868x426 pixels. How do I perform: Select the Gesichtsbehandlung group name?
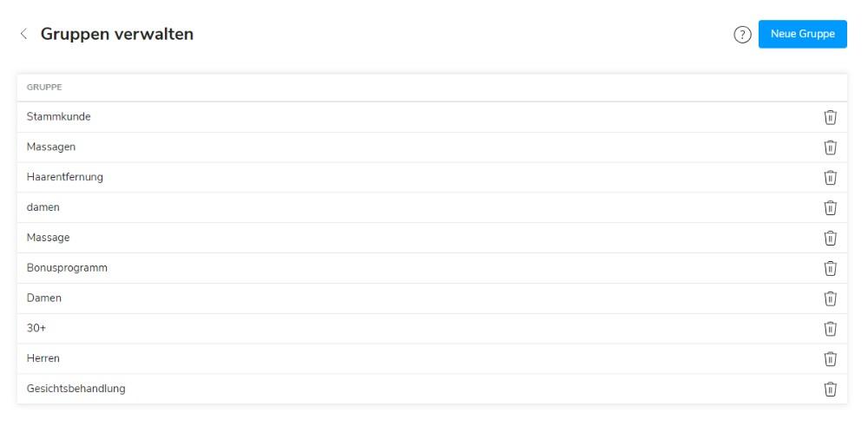coord(76,389)
